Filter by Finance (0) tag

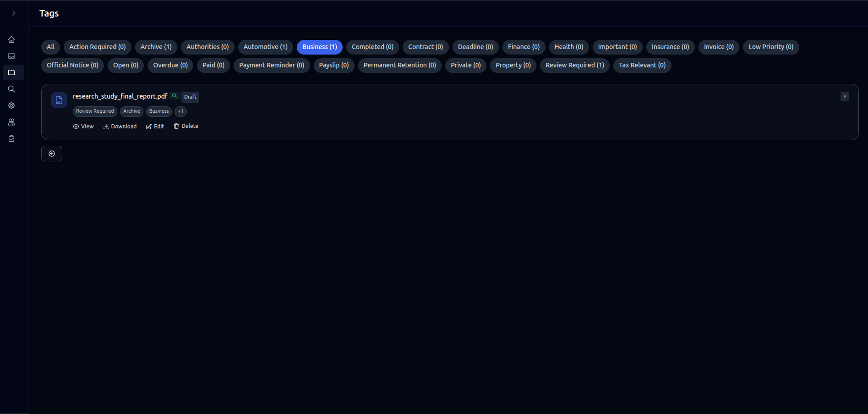(x=524, y=47)
